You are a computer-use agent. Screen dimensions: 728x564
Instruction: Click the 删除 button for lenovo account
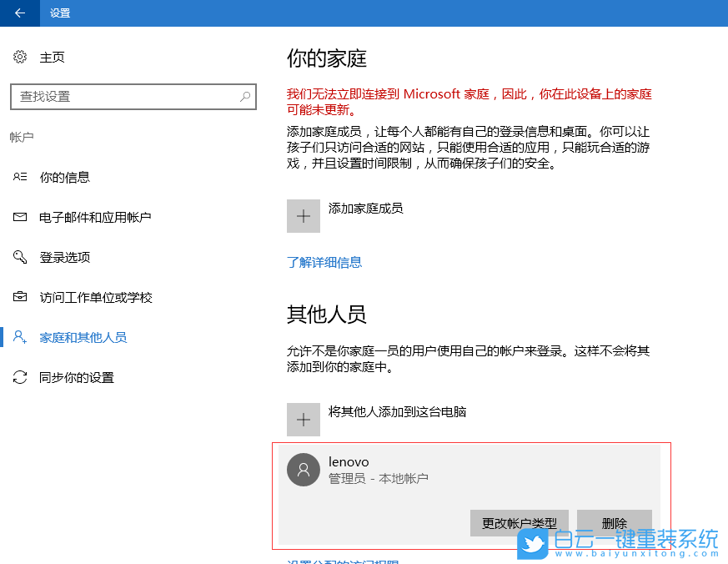pos(615,522)
